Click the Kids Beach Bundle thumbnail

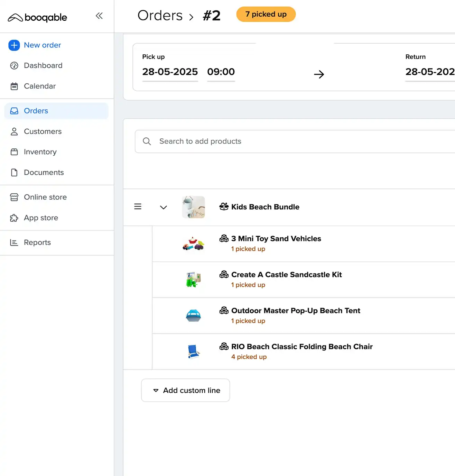pos(194,207)
